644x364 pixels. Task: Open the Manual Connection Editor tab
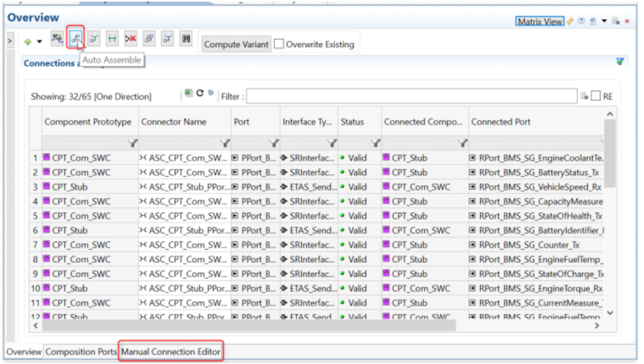(x=171, y=351)
